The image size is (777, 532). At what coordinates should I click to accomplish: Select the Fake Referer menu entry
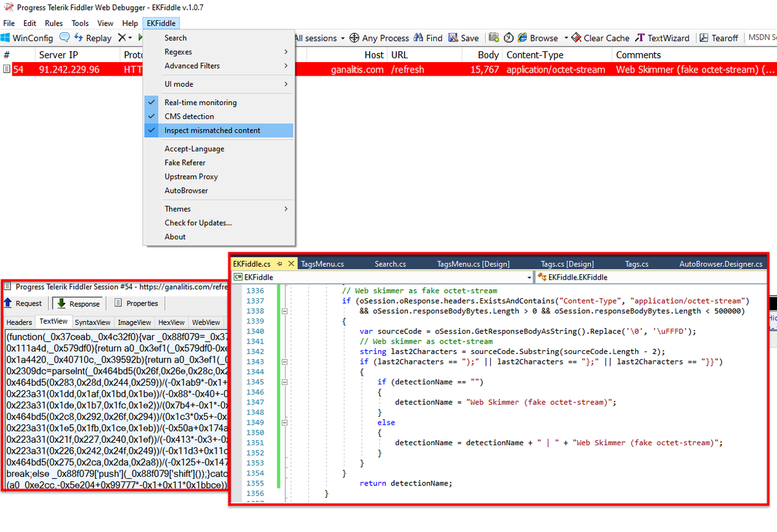click(x=219, y=162)
